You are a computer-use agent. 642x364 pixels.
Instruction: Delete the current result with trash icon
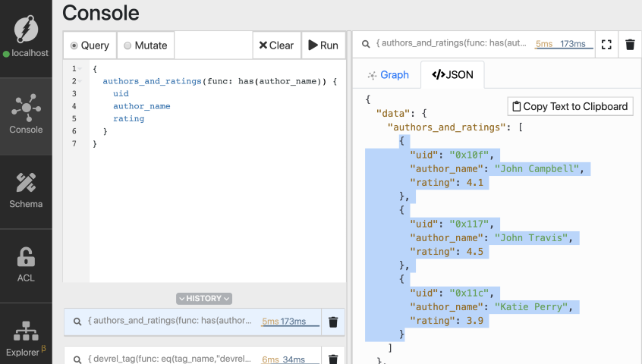(629, 45)
